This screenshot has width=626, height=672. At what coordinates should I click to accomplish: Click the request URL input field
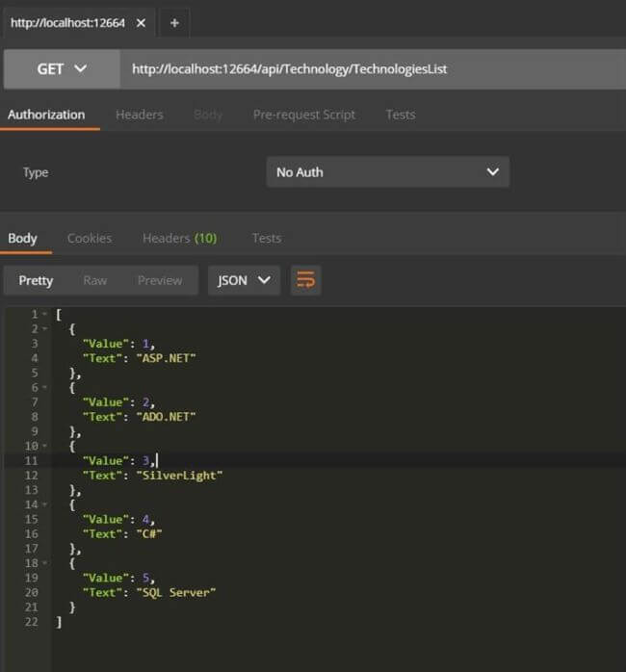(366, 68)
